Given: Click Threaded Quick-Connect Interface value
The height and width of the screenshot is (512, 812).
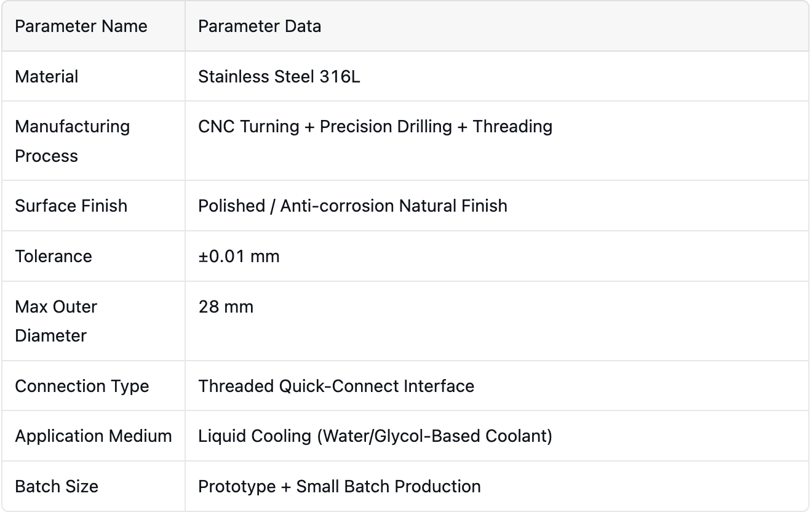Looking at the screenshot, I should click(336, 386).
